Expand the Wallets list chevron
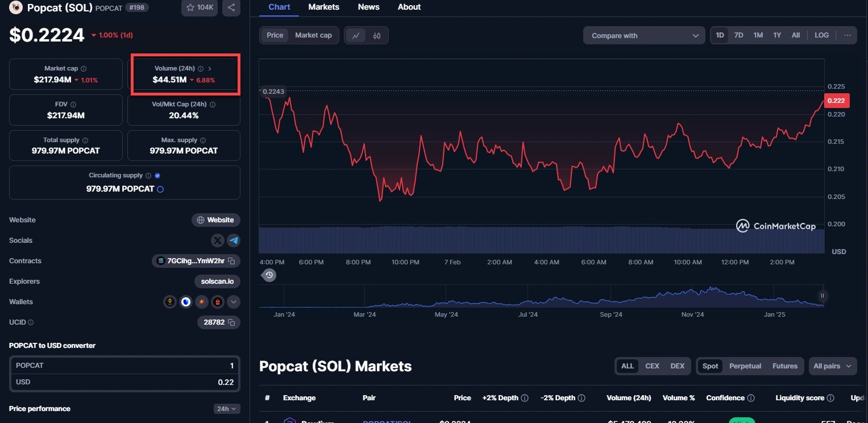The height and width of the screenshot is (423, 868). [x=234, y=302]
